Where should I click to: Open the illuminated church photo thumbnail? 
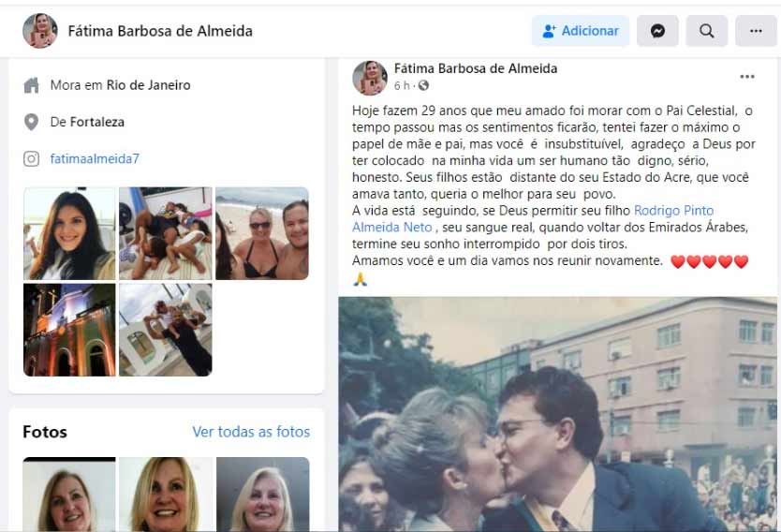[x=69, y=330]
